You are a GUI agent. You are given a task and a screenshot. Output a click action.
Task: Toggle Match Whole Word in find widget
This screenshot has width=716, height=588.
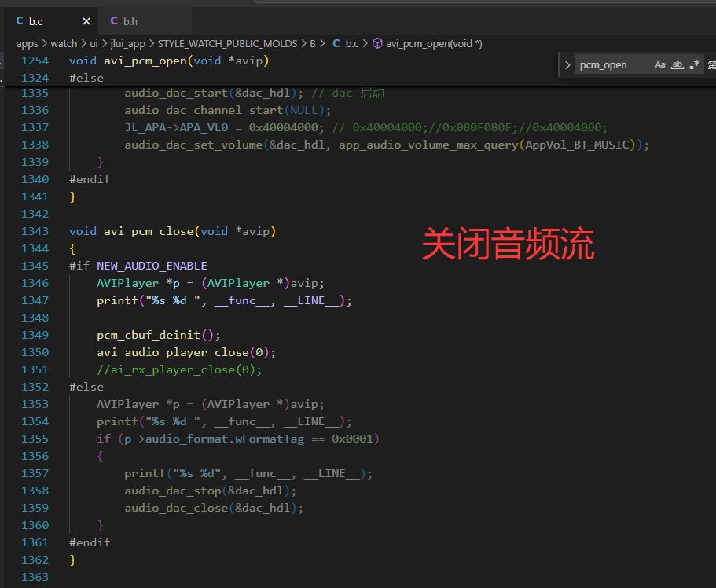coord(677,64)
